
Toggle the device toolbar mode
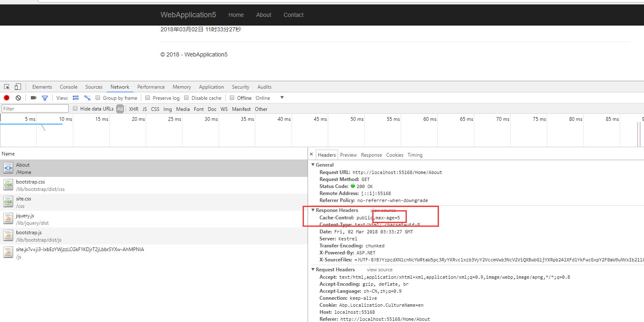pos(17,87)
